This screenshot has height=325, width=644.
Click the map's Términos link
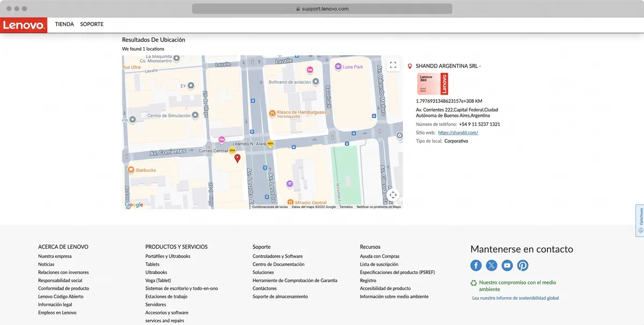(x=346, y=206)
